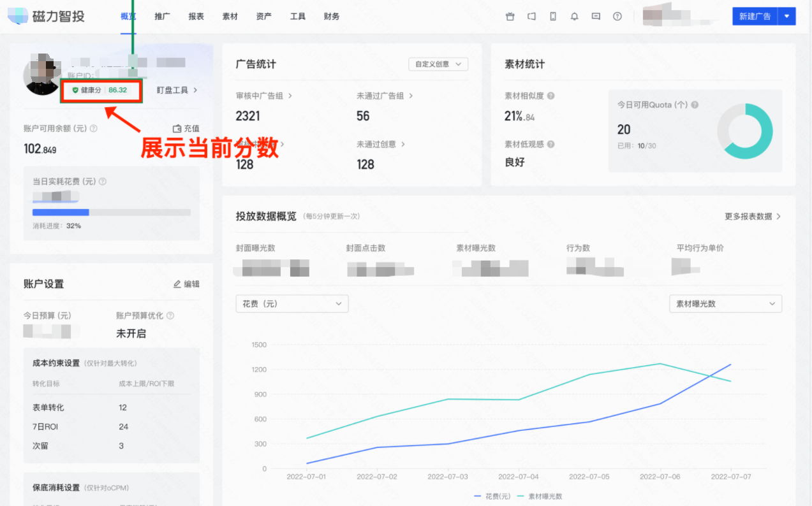
Task: Click the 2022-07-07 axis label
Action: (730, 477)
